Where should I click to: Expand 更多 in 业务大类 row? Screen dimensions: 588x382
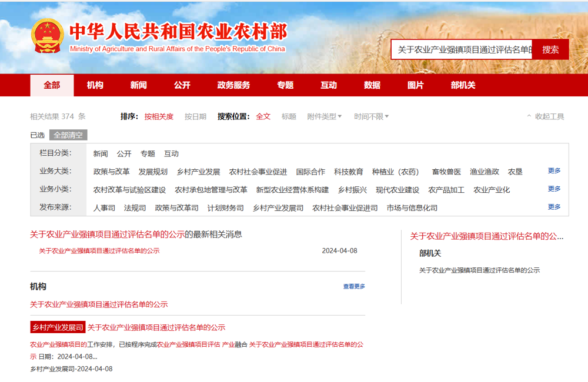(x=554, y=171)
